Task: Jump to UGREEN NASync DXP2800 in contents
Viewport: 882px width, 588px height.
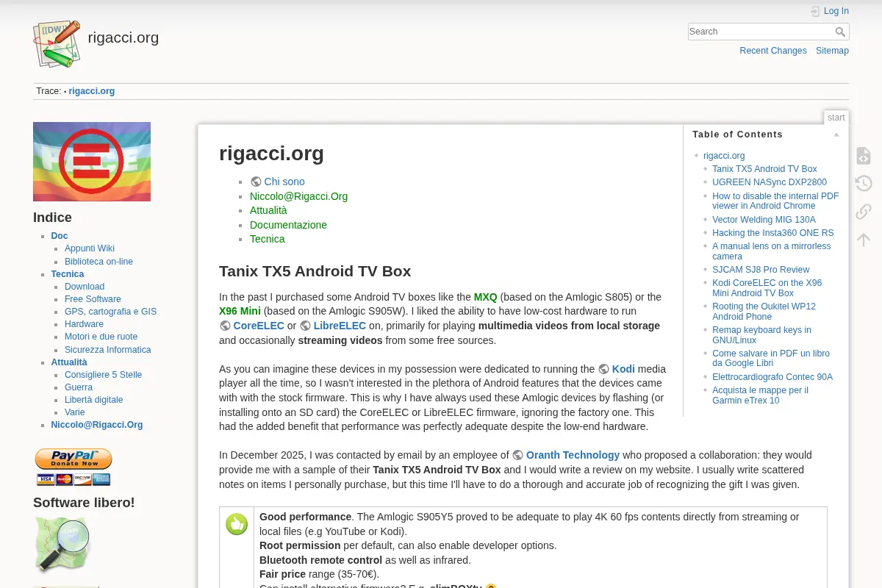Action: [x=770, y=182]
